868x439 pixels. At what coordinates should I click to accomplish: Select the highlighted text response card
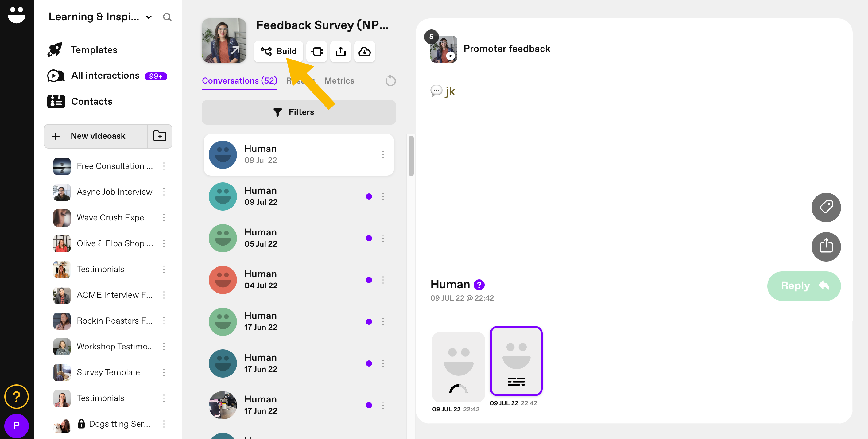pyautogui.click(x=516, y=361)
